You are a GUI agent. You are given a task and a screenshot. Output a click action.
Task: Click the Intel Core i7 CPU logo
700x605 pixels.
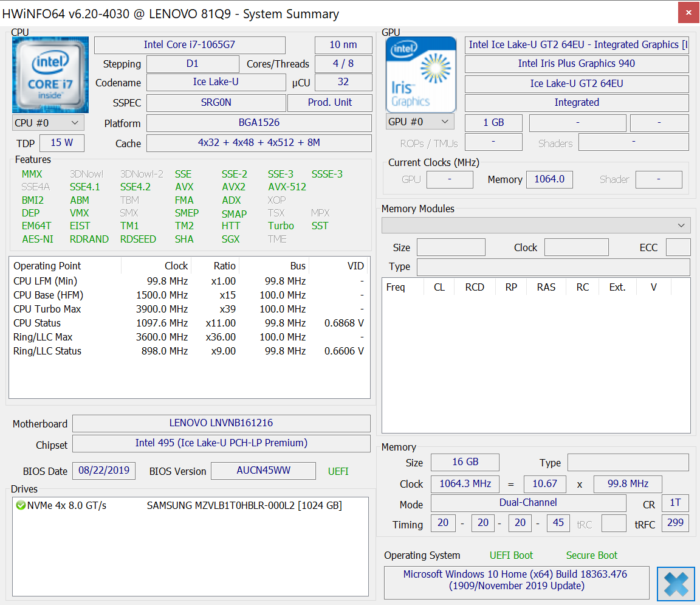click(x=50, y=75)
